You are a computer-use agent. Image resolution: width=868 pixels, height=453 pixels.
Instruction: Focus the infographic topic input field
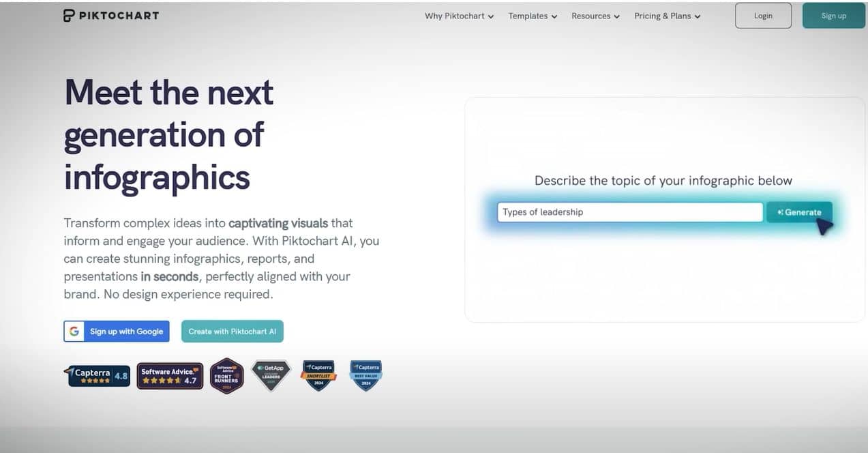click(x=629, y=212)
